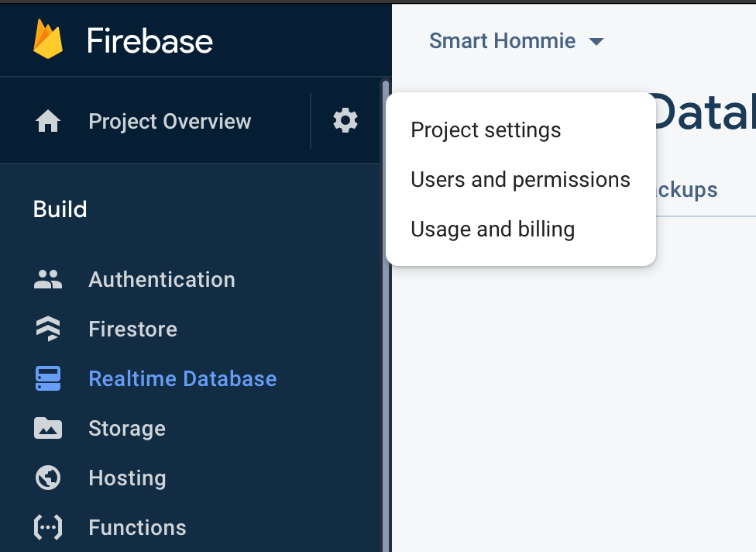756x552 pixels.
Task: Open Realtime Database via its label
Action: point(183,378)
